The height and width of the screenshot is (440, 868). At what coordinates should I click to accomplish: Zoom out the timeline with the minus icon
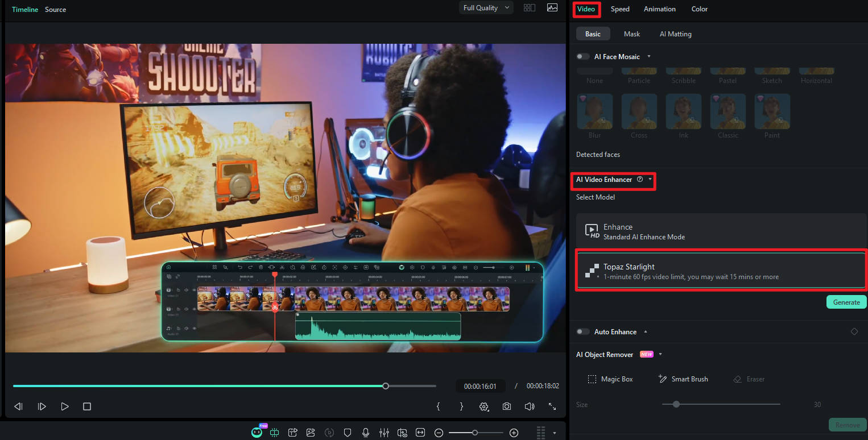[x=439, y=433]
